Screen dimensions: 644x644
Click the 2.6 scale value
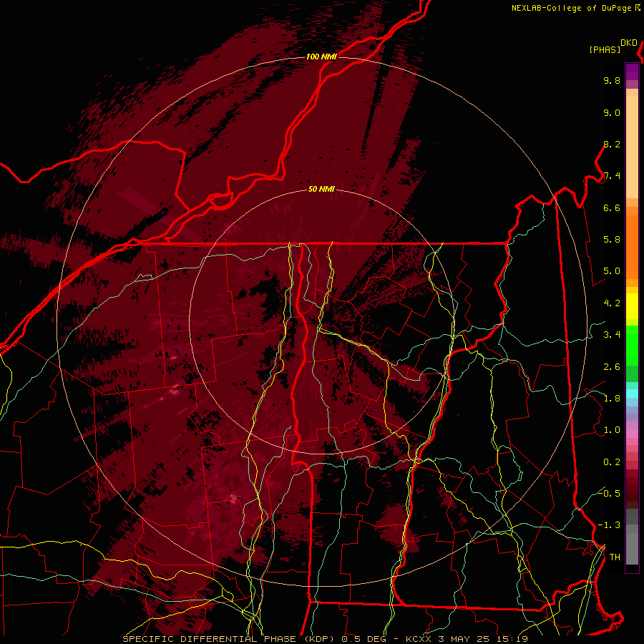coord(612,367)
